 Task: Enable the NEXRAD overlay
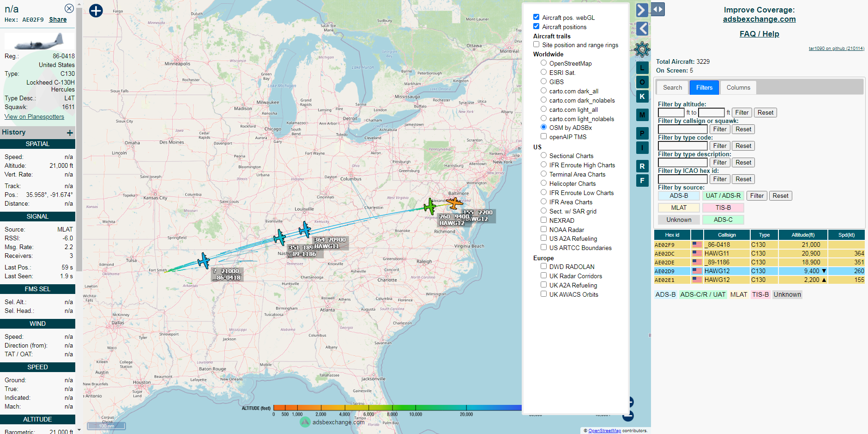[543, 220]
